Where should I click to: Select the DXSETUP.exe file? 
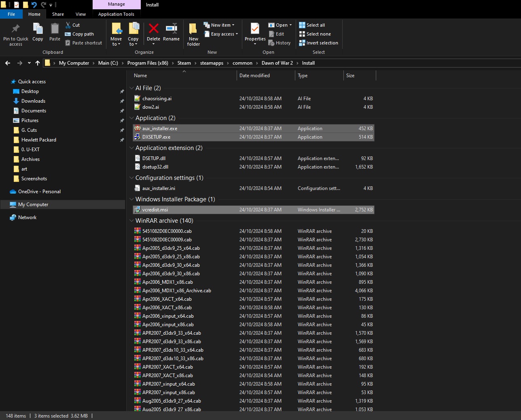coord(254,137)
